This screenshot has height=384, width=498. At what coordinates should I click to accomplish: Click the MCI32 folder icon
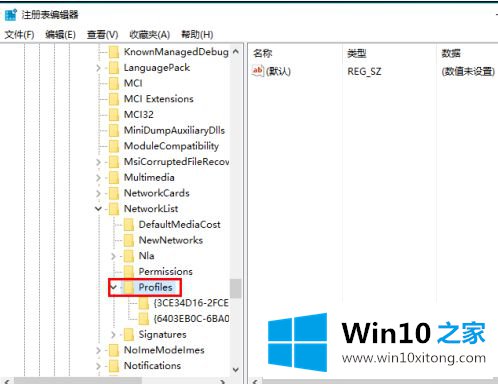pyautogui.click(x=114, y=115)
